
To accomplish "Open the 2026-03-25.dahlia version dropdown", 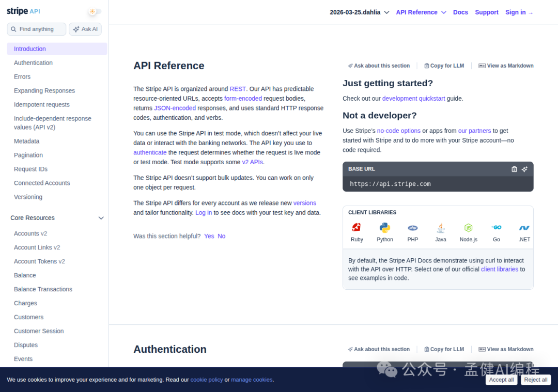I will coord(358,12).
